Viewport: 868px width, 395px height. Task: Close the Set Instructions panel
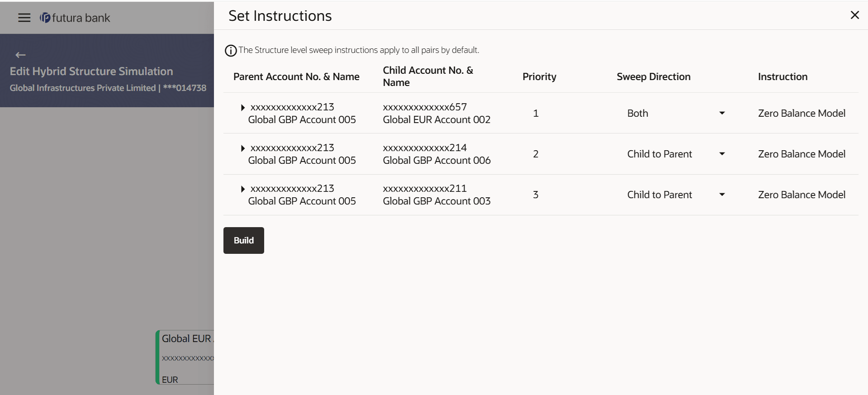pos(854,15)
